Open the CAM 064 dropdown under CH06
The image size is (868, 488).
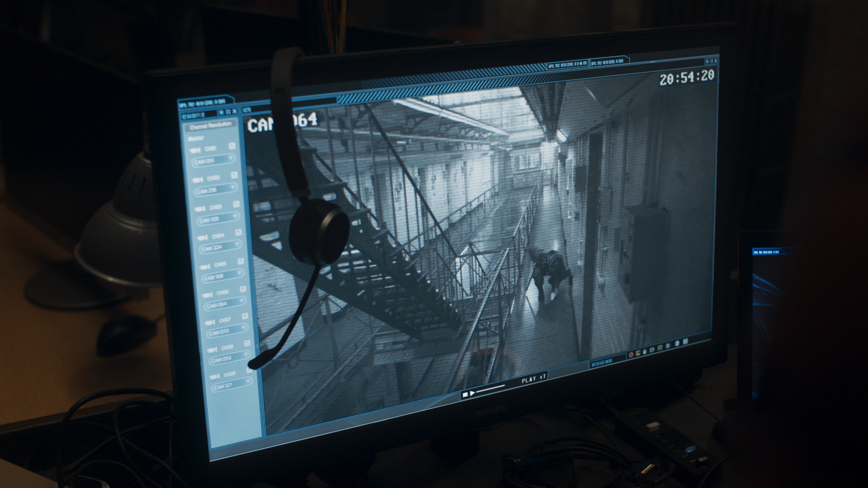pos(226,304)
